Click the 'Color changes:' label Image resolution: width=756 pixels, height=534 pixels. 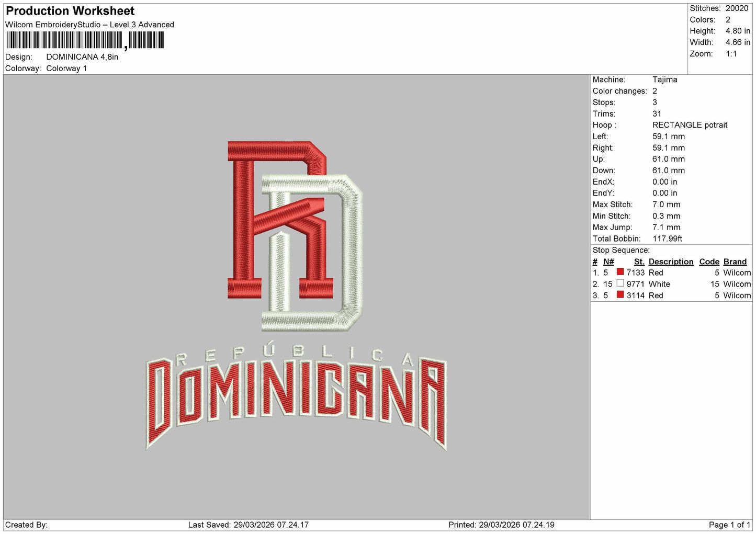click(x=620, y=91)
